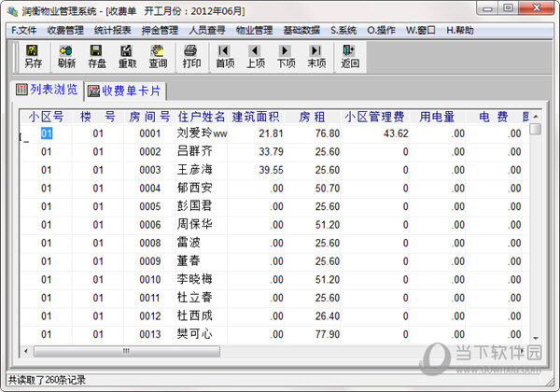Click the 43.62 management fee cell
This screenshot has width=560, height=392.
[396, 133]
